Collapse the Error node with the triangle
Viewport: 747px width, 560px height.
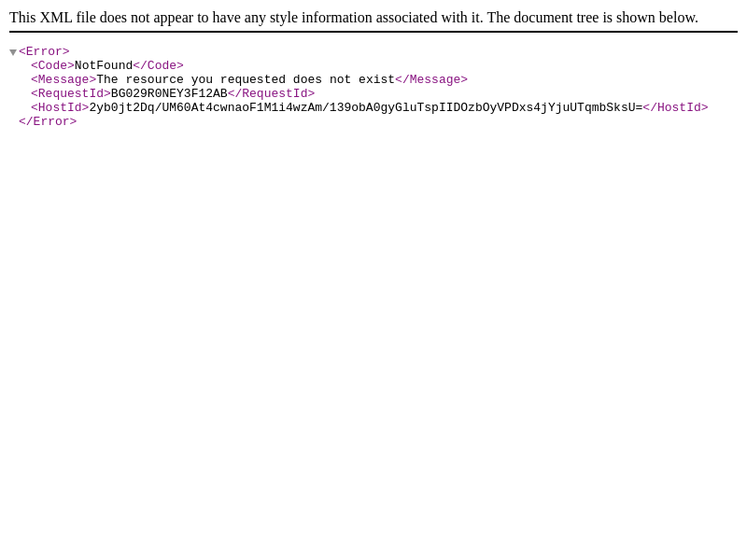(13, 53)
